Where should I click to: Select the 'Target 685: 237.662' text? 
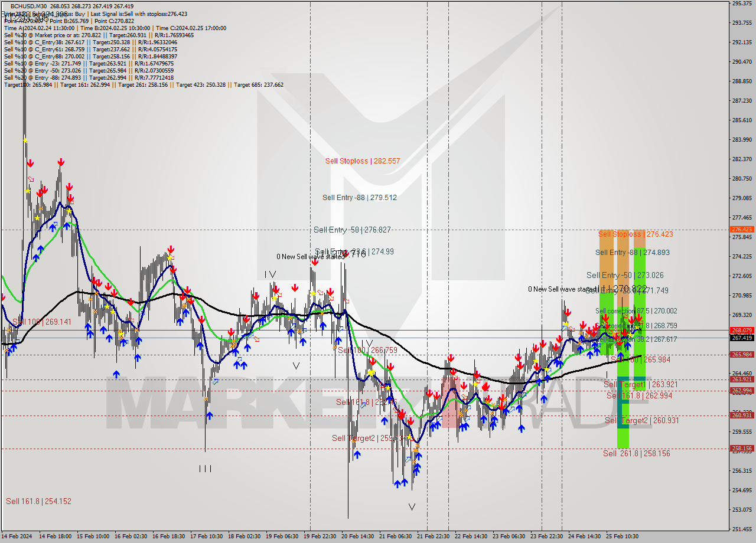coord(259,85)
